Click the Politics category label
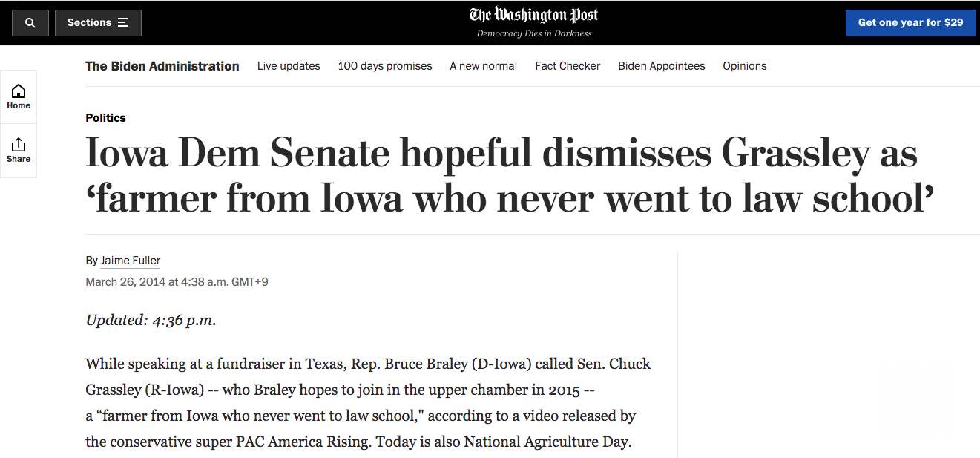Screen dimensions: 980x458 tap(105, 118)
